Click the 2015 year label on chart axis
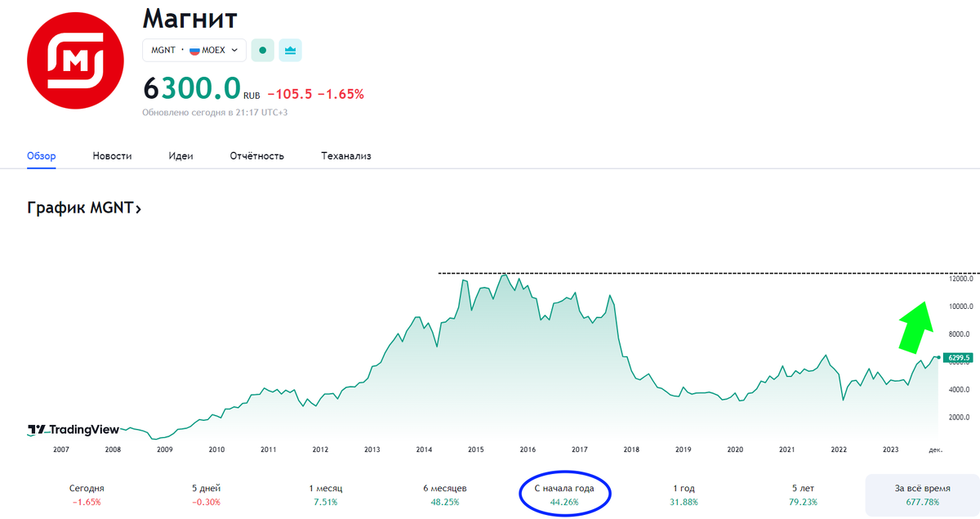The height and width of the screenshot is (519, 980). click(x=476, y=450)
